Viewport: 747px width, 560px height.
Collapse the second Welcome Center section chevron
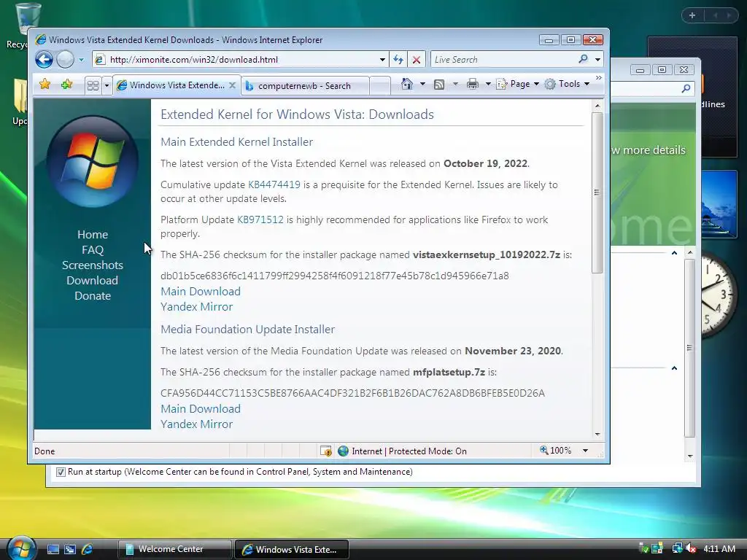(x=674, y=368)
